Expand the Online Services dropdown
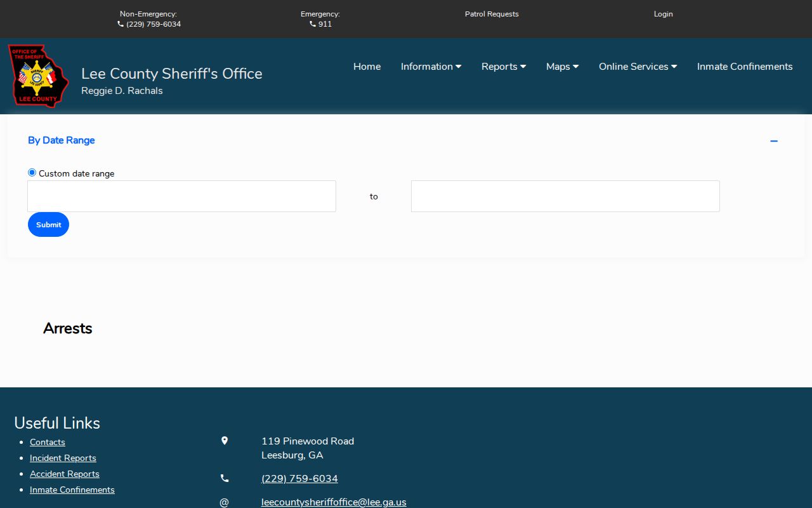Screen dimensions: 812x508 tap(638, 67)
